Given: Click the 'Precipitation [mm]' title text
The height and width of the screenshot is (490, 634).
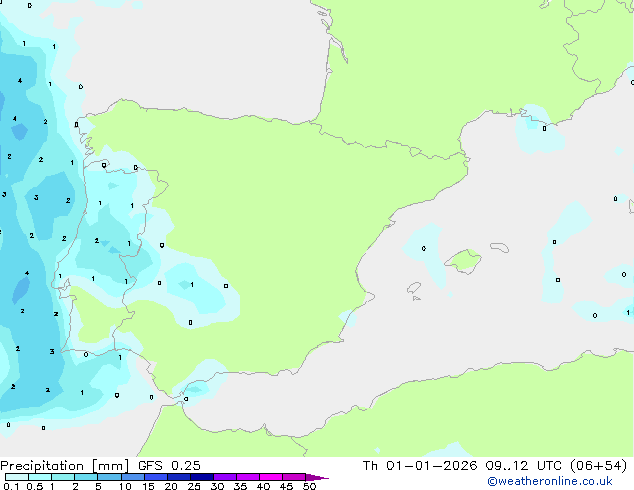Looking at the screenshot, I should pos(65,466).
